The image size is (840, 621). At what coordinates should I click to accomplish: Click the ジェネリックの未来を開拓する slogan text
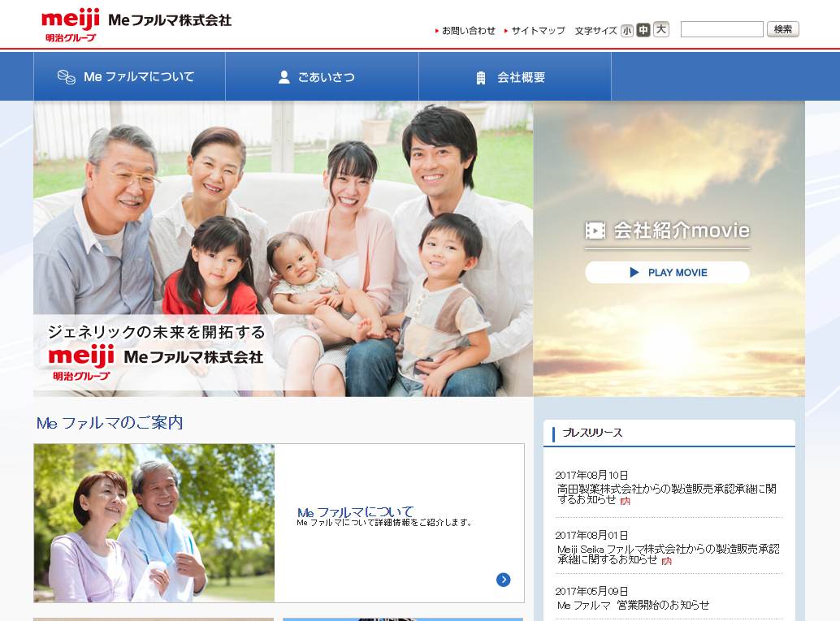(x=156, y=333)
